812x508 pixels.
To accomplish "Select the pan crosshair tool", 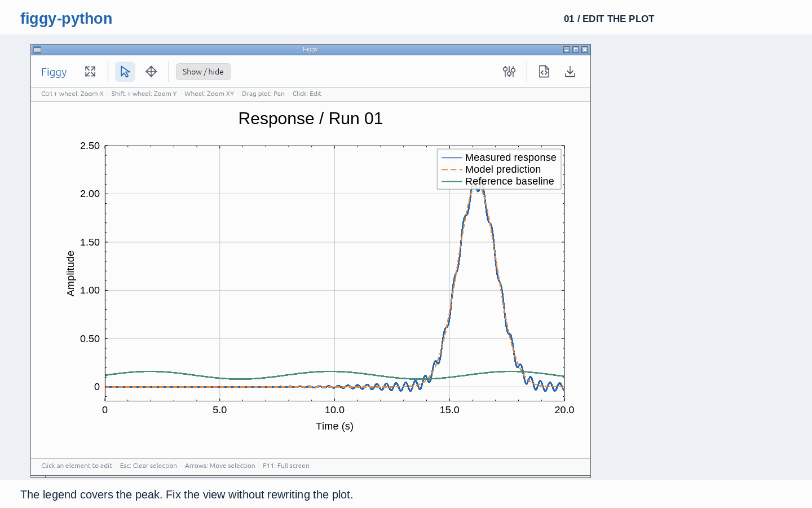I will pos(151,72).
